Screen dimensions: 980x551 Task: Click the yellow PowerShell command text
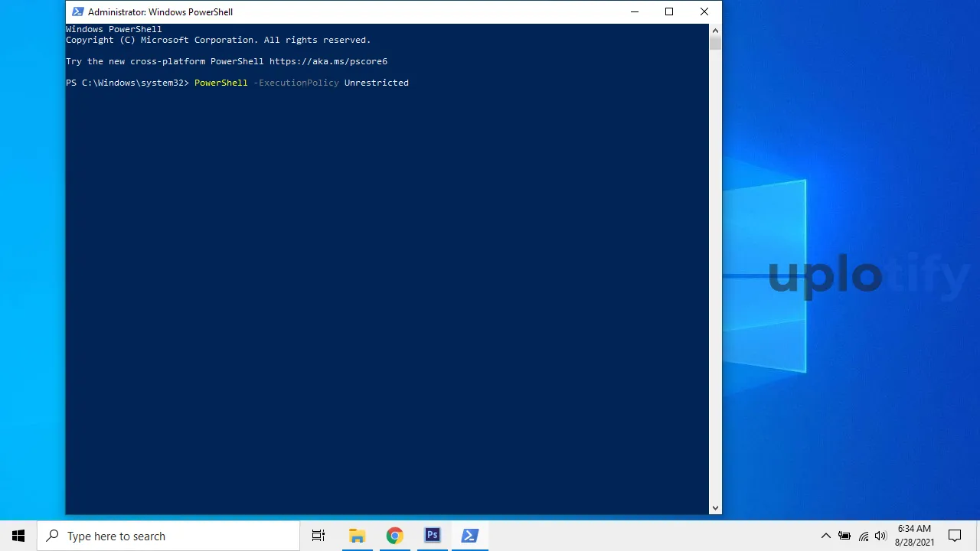click(221, 83)
